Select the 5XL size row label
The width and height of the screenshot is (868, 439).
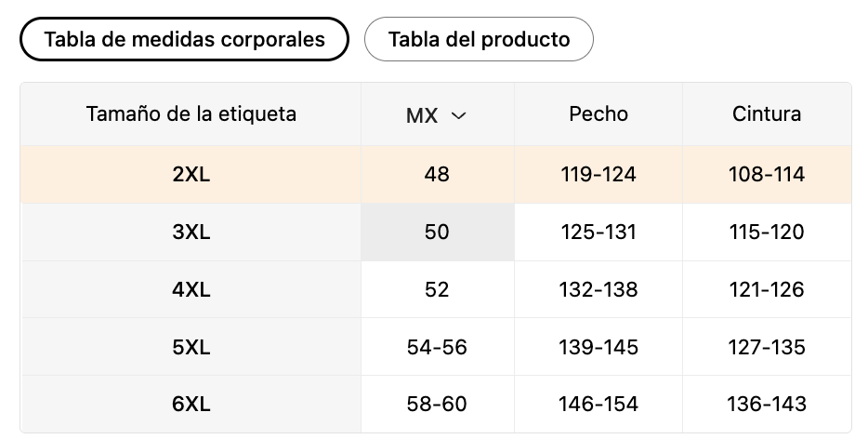point(191,348)
